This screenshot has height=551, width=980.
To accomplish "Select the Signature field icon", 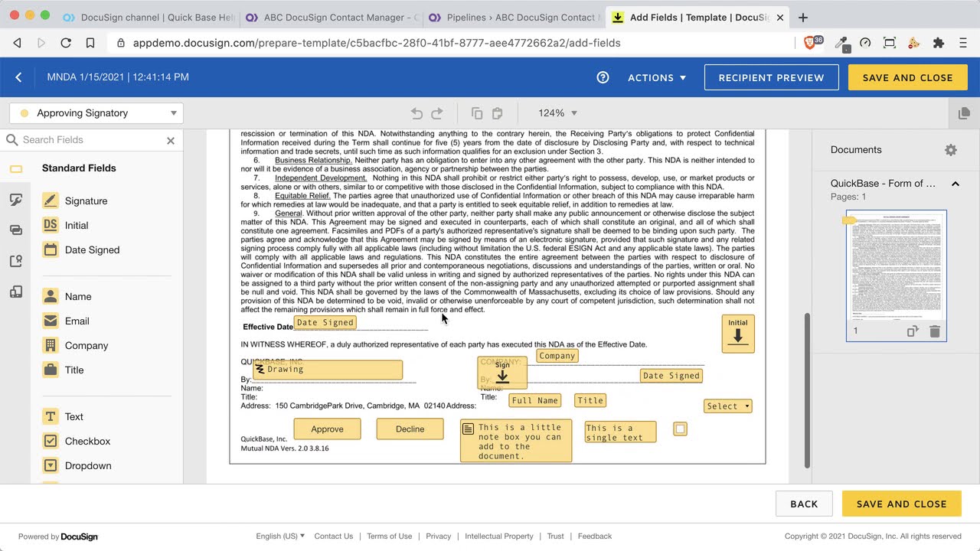I will (51, 201).
